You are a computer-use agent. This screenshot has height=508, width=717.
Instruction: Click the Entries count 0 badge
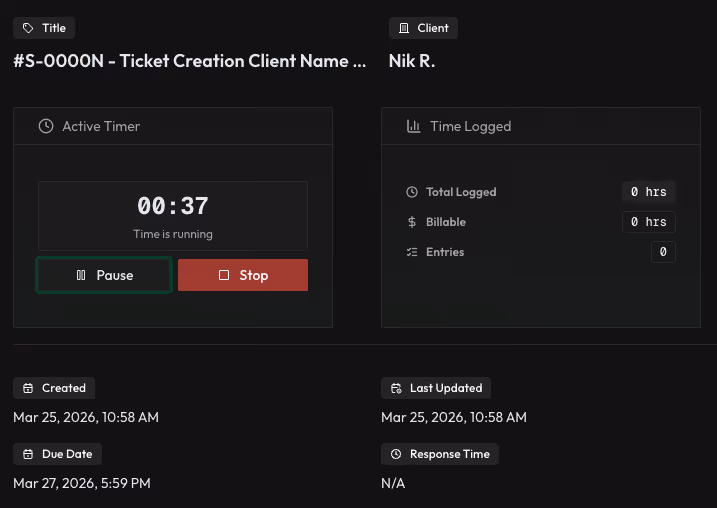tap(663, 252)
